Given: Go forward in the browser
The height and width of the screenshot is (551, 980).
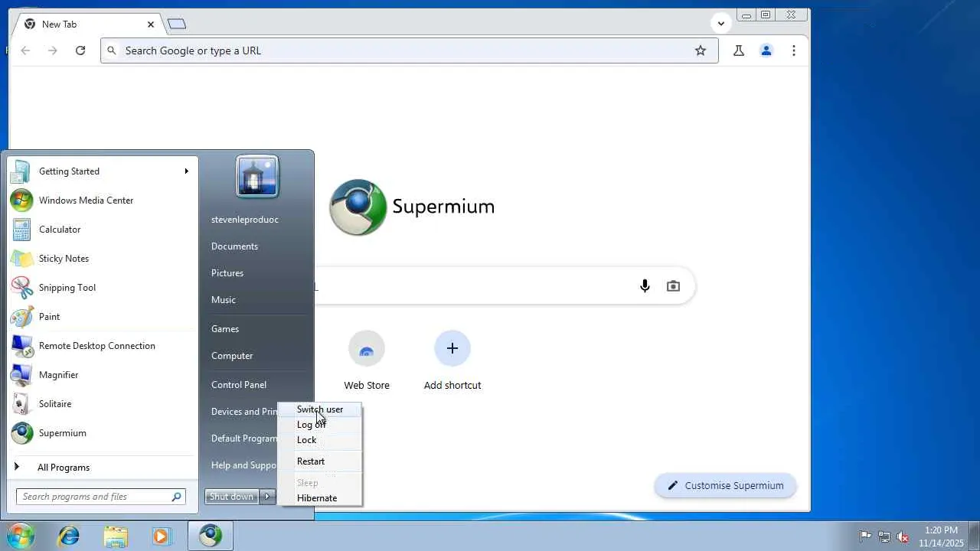Looking at the screenshot, I should [x=52, y=51].
